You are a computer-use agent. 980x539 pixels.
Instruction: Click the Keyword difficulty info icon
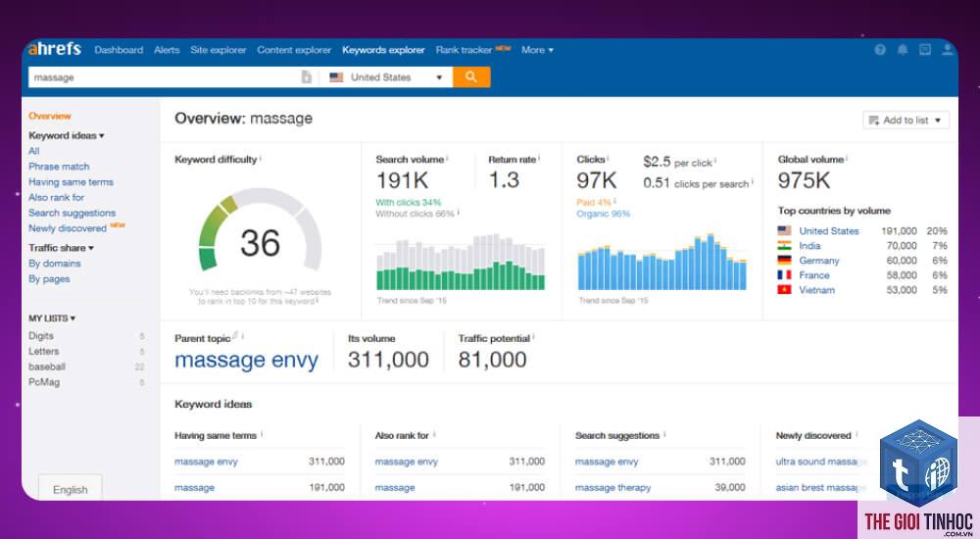pyautogui.click(x=261, y=159)
